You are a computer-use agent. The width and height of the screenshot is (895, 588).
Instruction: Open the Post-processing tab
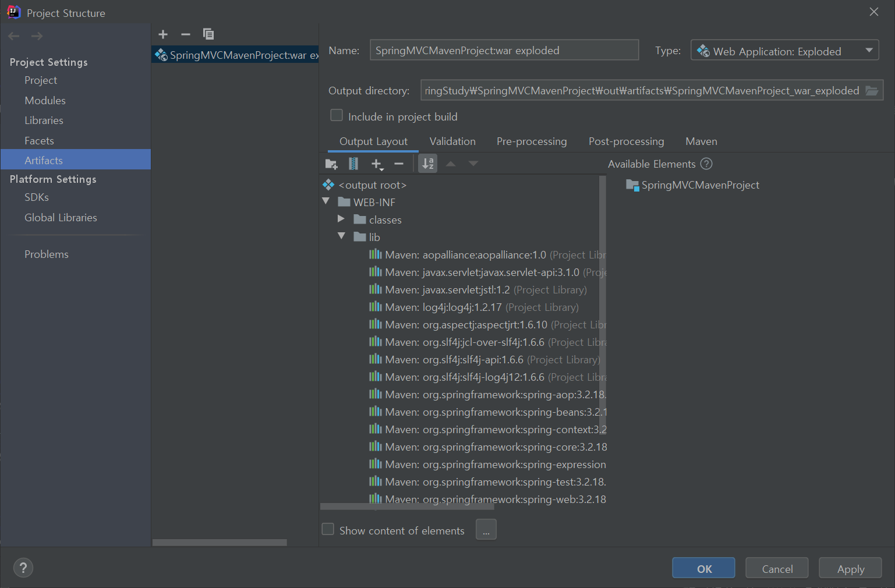(626, 141)
